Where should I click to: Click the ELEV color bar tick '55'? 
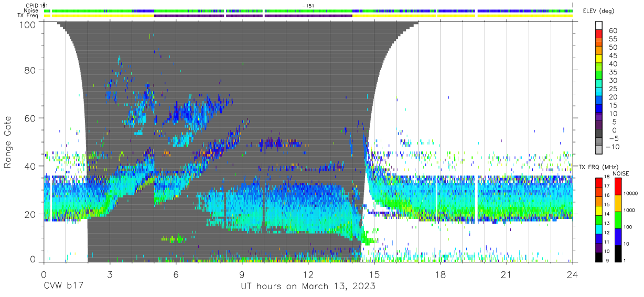613,39
